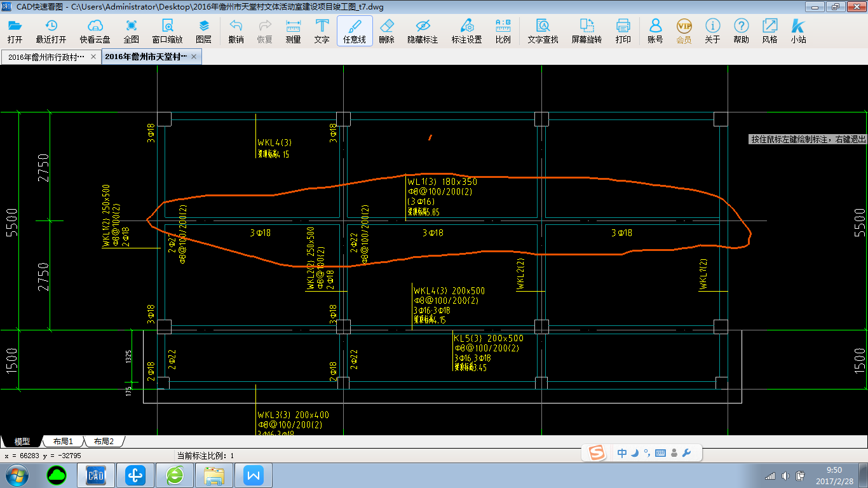Open the 账号 account icon
Screen dimensions: 868x488
pos(655,31)
